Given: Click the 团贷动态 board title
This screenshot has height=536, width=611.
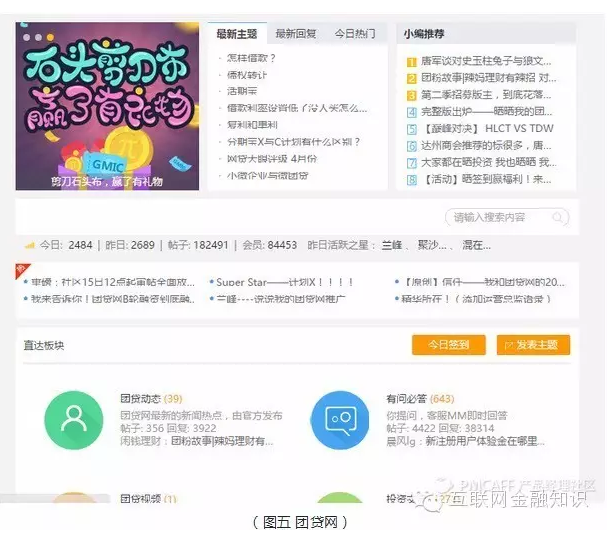Looking at the screenshot, I should [140, 399].
